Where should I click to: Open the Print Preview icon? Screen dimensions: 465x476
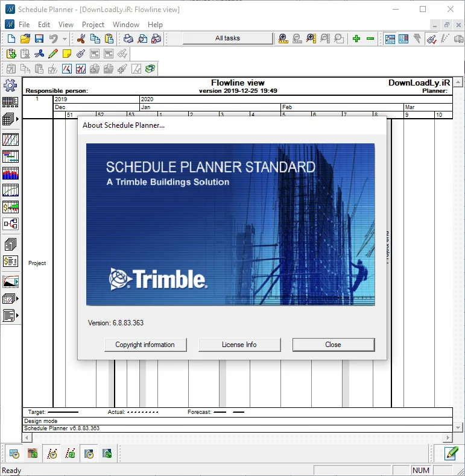coord(142,39)
